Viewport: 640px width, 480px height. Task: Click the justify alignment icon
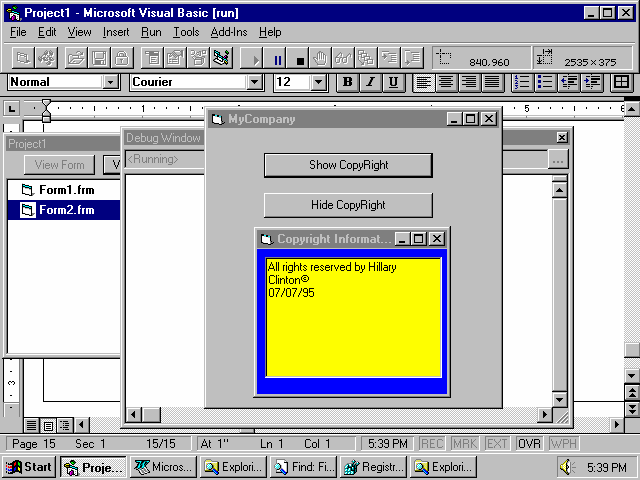[491, 82]
